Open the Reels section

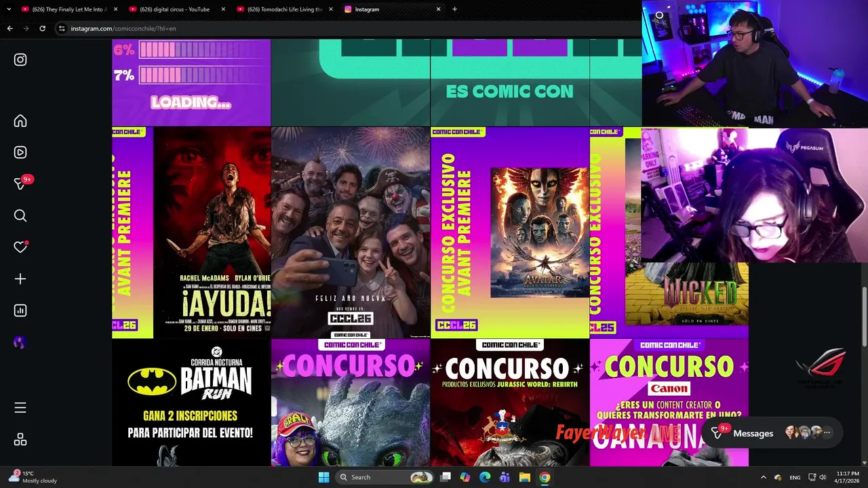coord(20,152)
